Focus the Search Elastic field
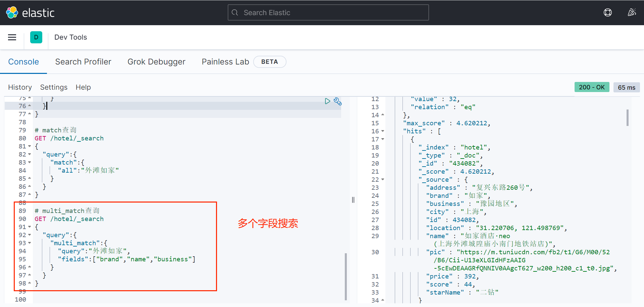 tap(328, 12)
